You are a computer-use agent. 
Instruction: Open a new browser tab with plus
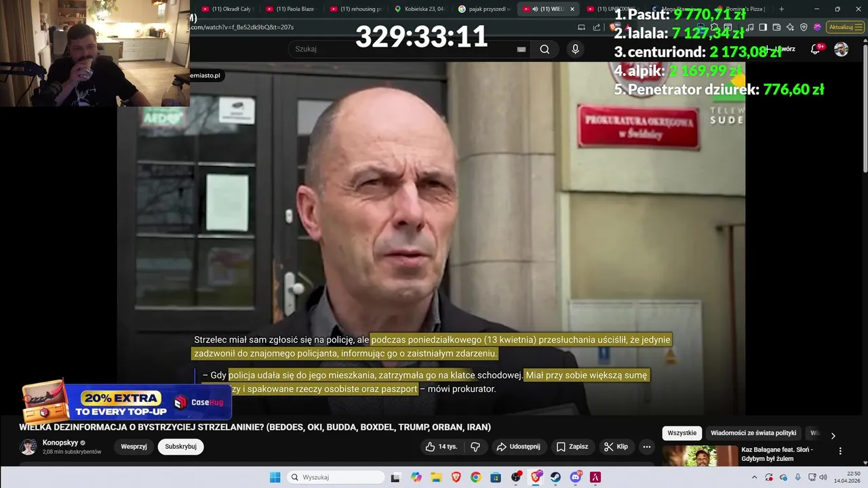[781, 9]
